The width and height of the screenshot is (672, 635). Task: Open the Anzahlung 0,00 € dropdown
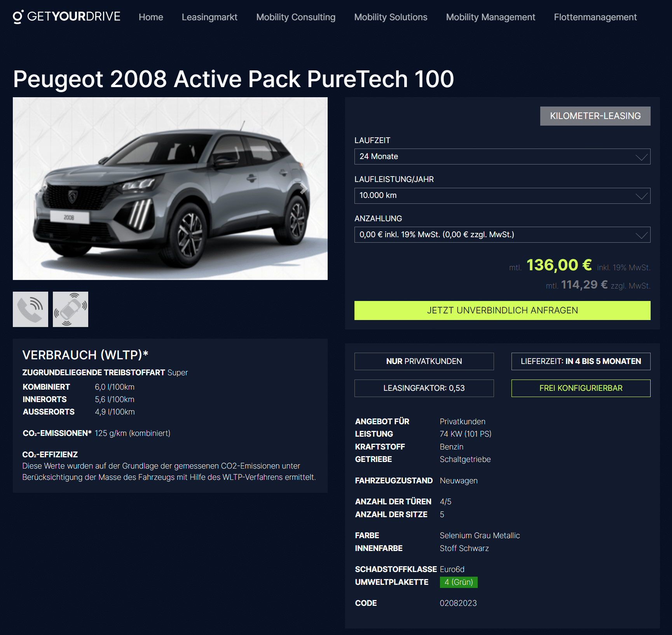coord(502,234)
